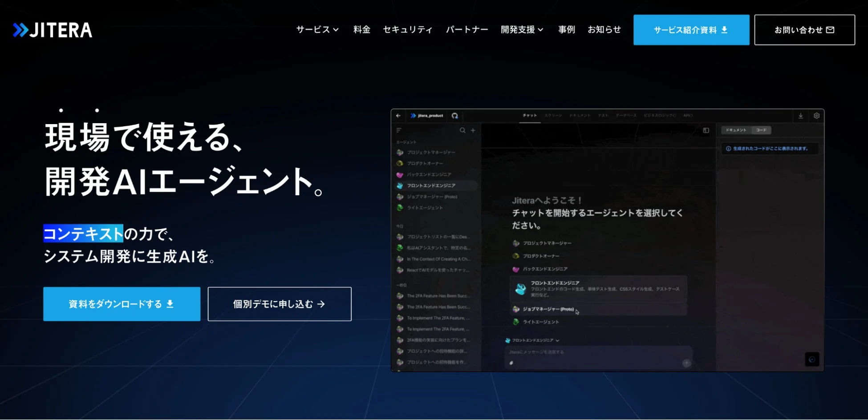Viewport: 868px width, 420px height.
Task: Start a new chat with the plus icon
Action: tap(473, 130)
